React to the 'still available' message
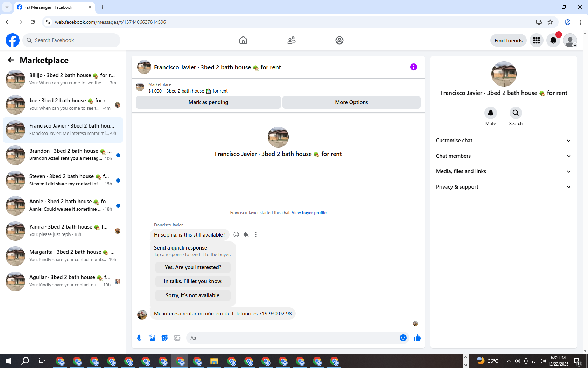588x368 pixels. (x=236, y=234)
